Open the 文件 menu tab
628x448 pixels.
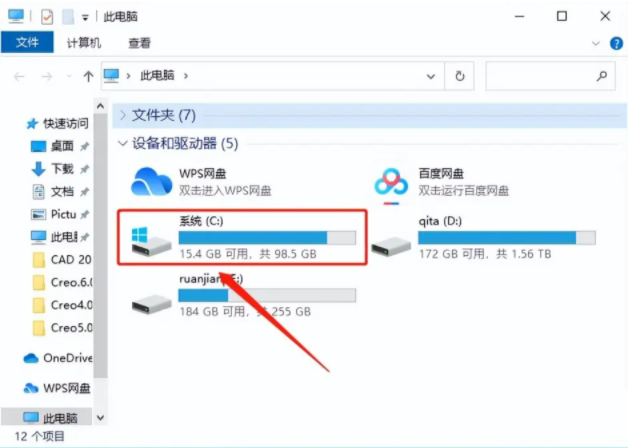coord(27,42)
